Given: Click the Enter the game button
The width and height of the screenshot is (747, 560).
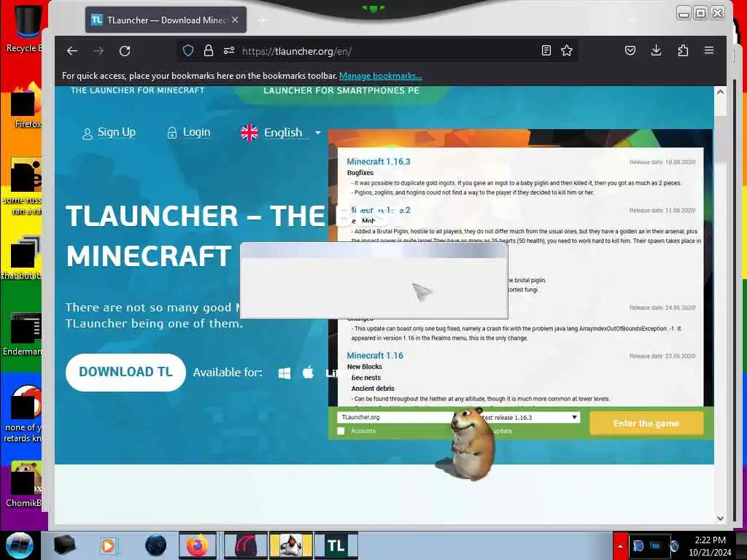Looking at the screenshot, I should pos(646,424).
